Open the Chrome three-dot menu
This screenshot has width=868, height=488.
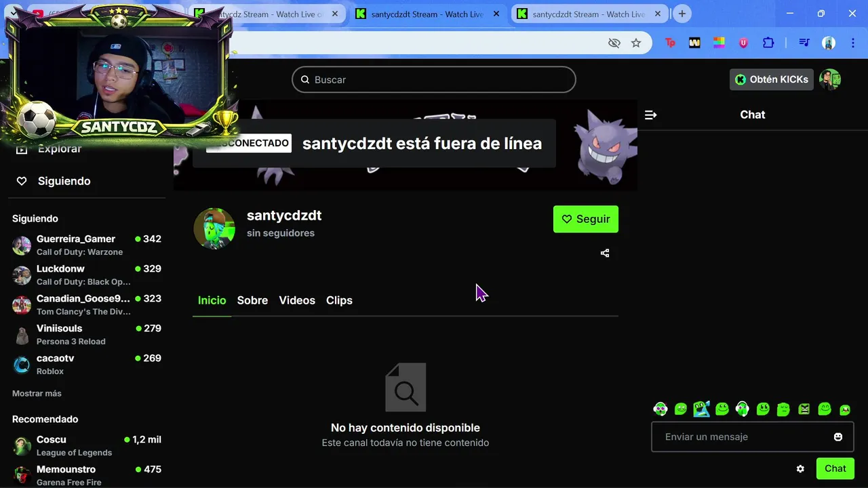coord(852,43)
